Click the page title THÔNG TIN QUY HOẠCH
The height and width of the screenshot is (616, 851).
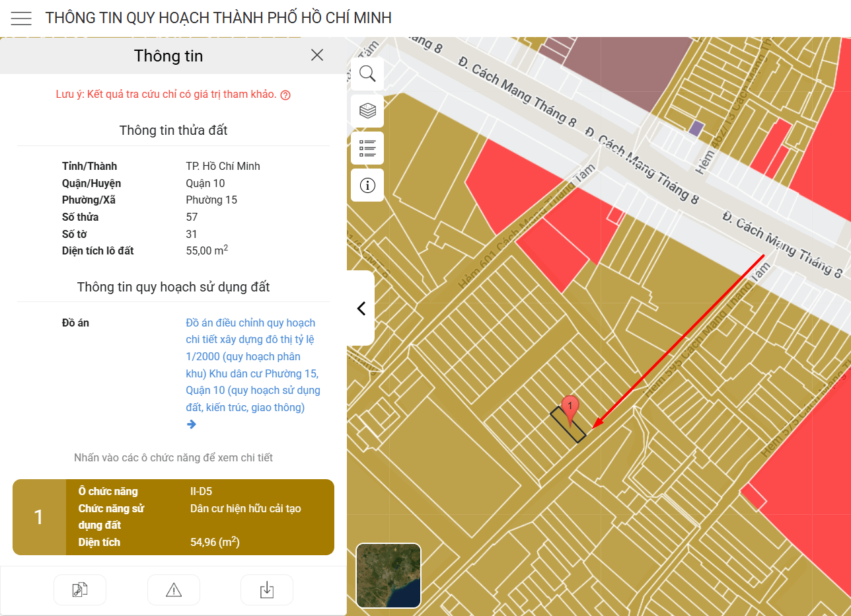pos(218,18)
